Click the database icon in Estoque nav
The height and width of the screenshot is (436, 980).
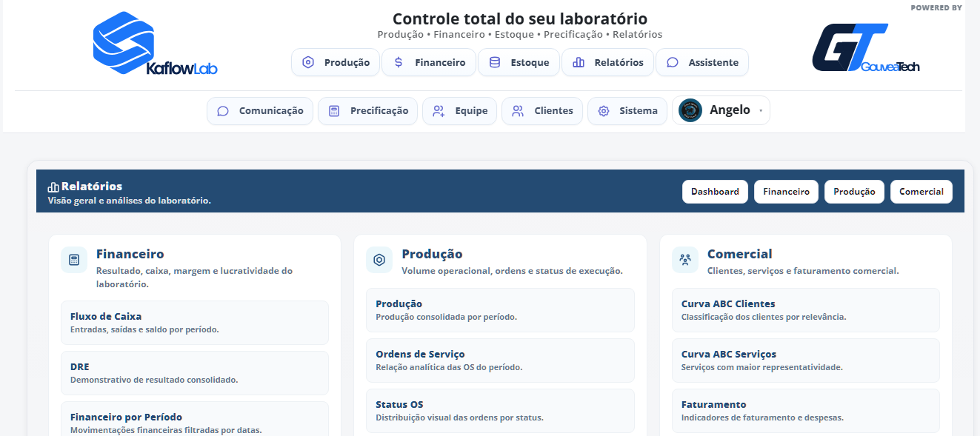pos(495,63)
